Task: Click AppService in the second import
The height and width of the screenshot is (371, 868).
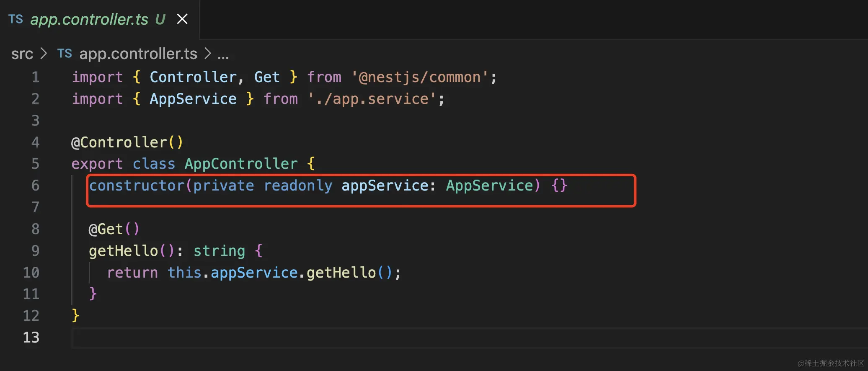Action: point(193,99)
